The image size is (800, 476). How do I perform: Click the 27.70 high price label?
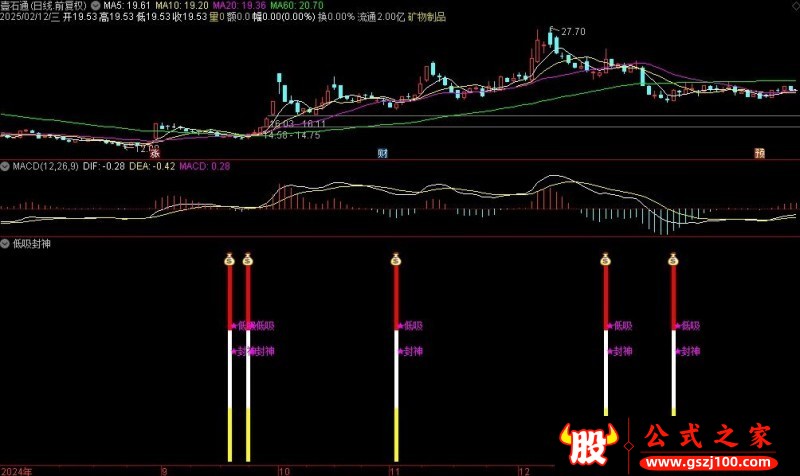[573, 32]
